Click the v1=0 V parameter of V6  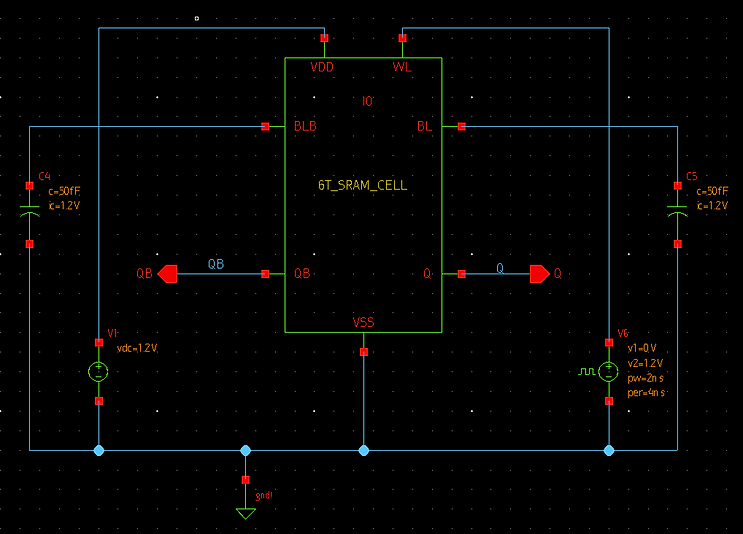(x=642, y=348)
